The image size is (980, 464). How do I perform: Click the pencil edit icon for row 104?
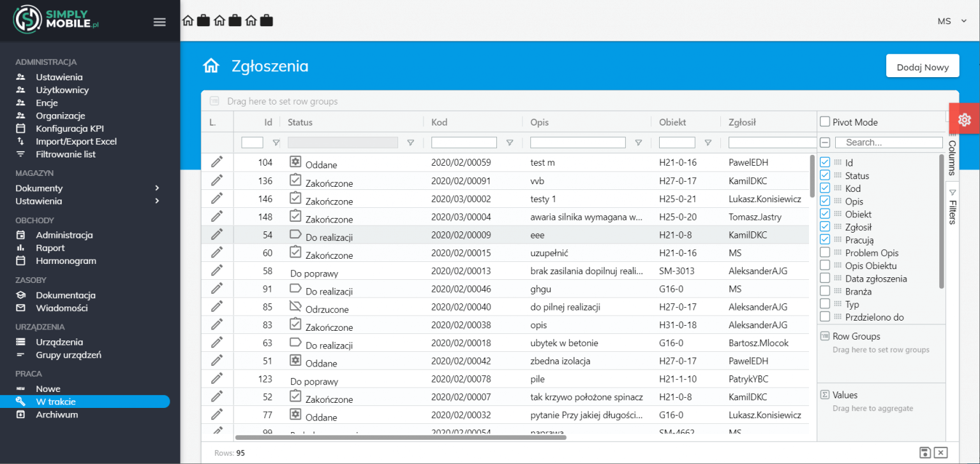tap(217, 162)
